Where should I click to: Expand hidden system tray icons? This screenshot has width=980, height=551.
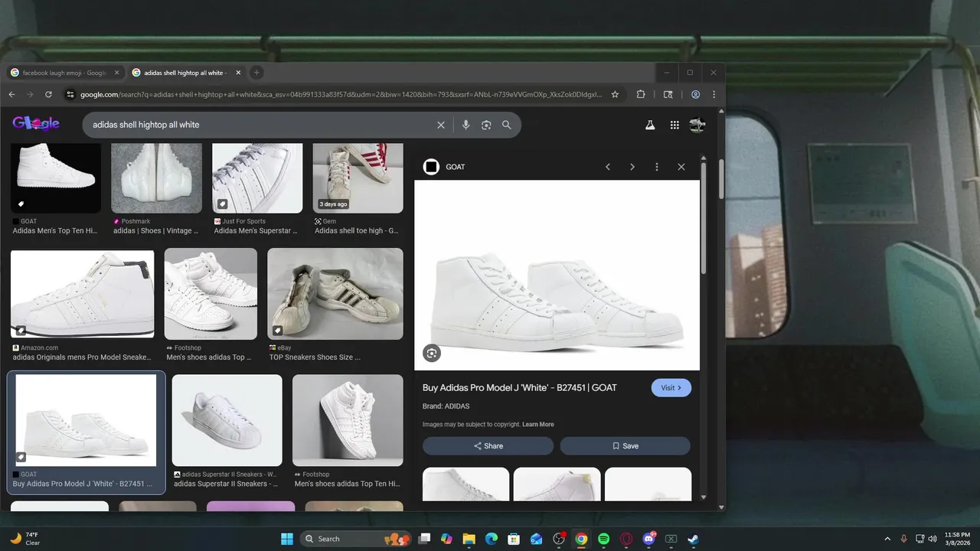coord(887,539)
